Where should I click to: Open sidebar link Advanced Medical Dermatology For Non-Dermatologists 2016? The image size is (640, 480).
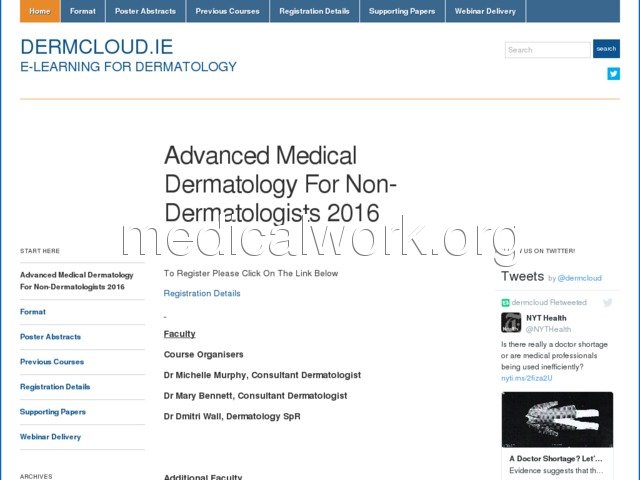pos(77,281)
